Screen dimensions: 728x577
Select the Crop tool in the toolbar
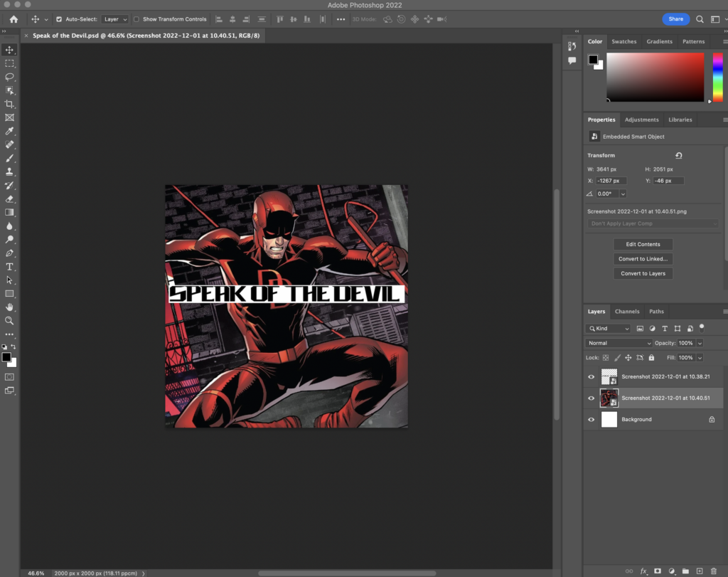(x=10, y=104)
